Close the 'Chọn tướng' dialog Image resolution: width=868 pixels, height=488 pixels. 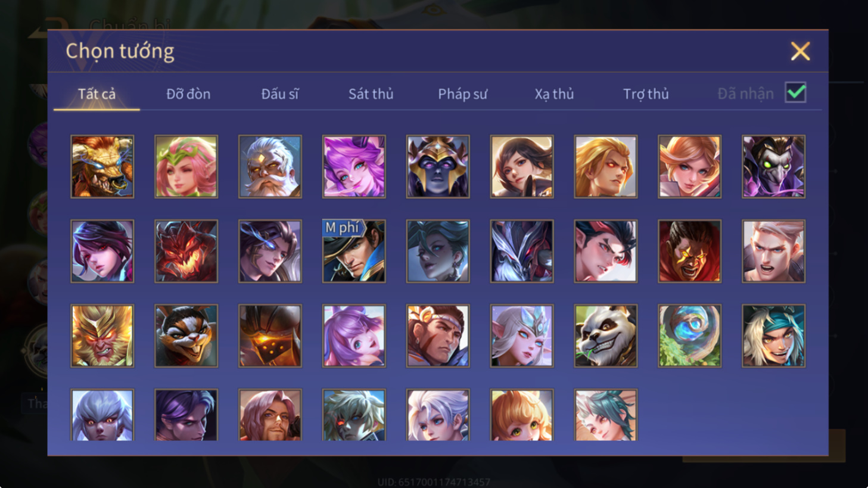click(800, 51)
